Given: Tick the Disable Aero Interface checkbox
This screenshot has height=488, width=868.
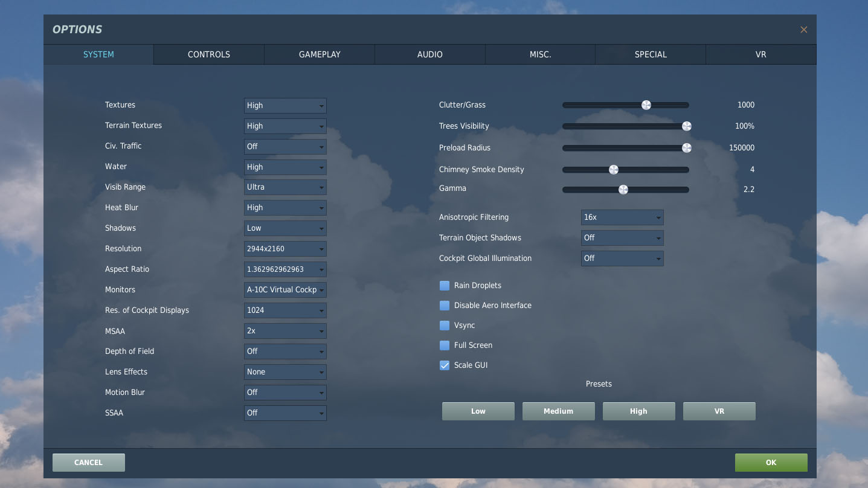Looking at the screenshot, I should coord(445,306).
